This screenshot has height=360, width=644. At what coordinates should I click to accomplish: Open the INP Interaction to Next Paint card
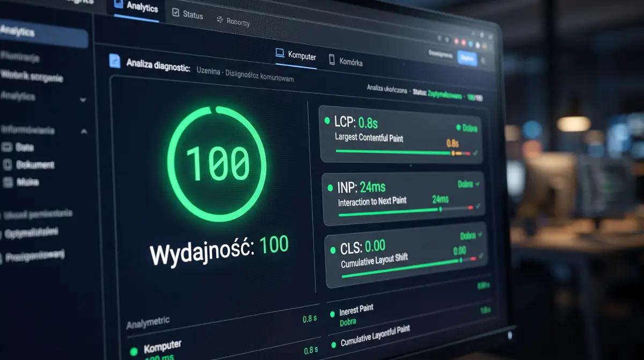point(404,199)
